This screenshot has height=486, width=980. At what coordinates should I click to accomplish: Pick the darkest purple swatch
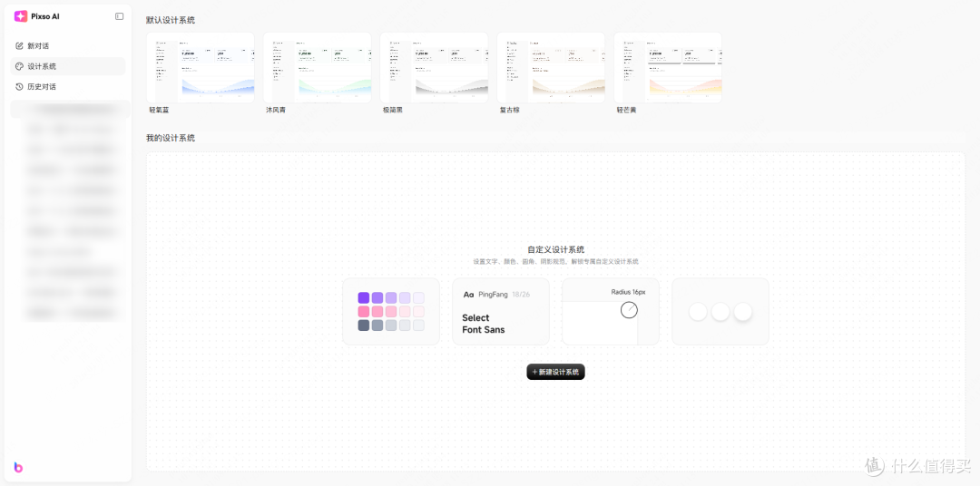tap(364, 298)
